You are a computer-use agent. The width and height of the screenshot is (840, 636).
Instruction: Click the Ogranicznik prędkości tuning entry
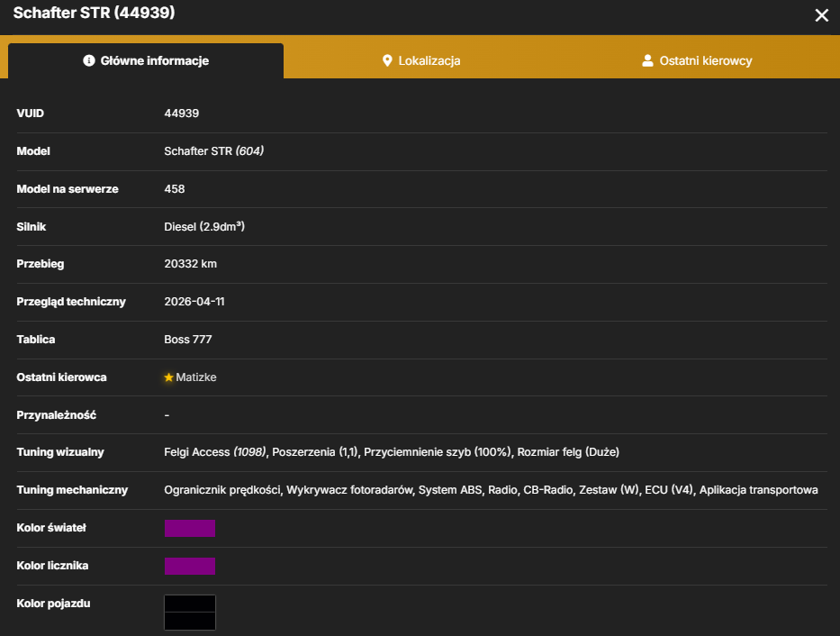pyautogui.click(x=222, y=490)
